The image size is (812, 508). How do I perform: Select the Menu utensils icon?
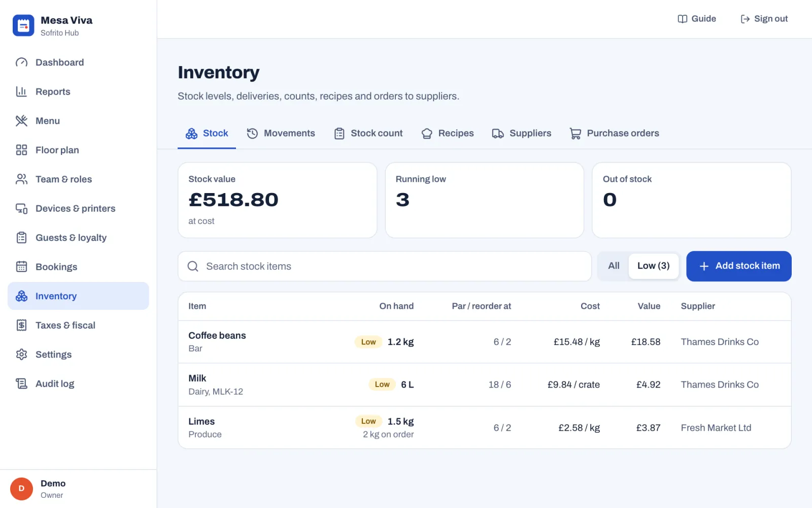tap(21, 121)
